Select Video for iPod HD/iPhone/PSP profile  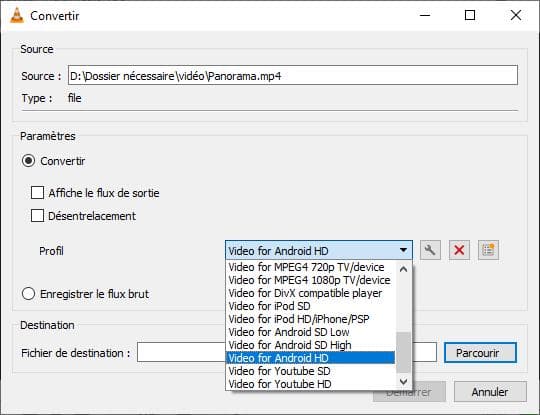pos(310,319)
